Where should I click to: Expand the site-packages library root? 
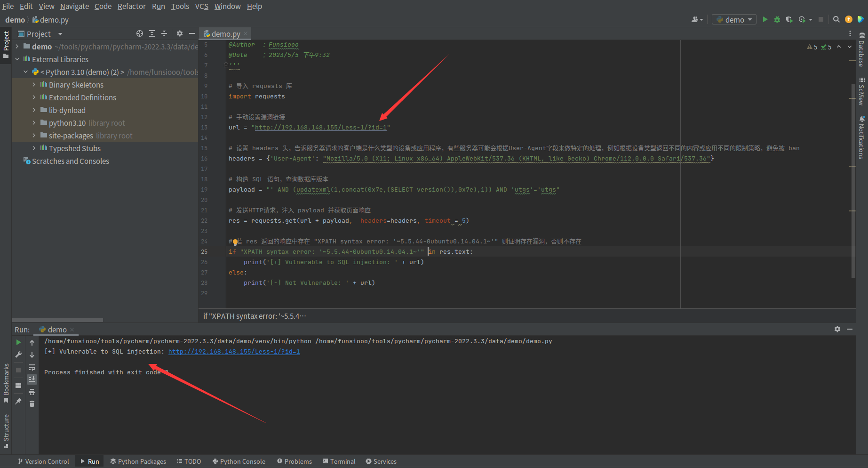[34, 136]
